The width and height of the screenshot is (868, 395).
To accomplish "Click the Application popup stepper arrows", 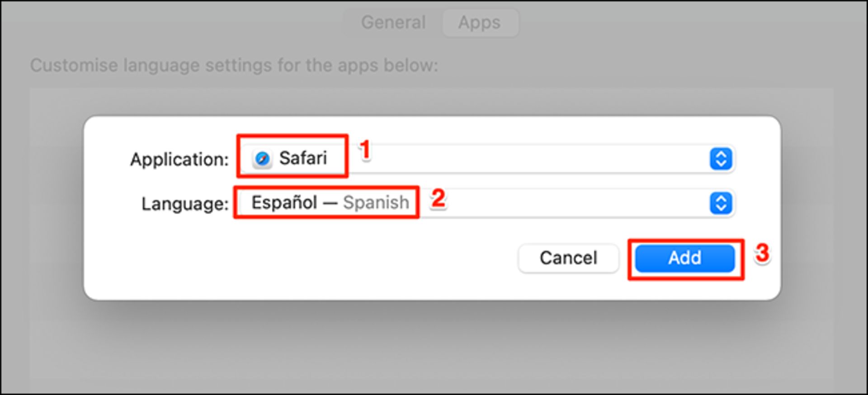I will [721, 159].
